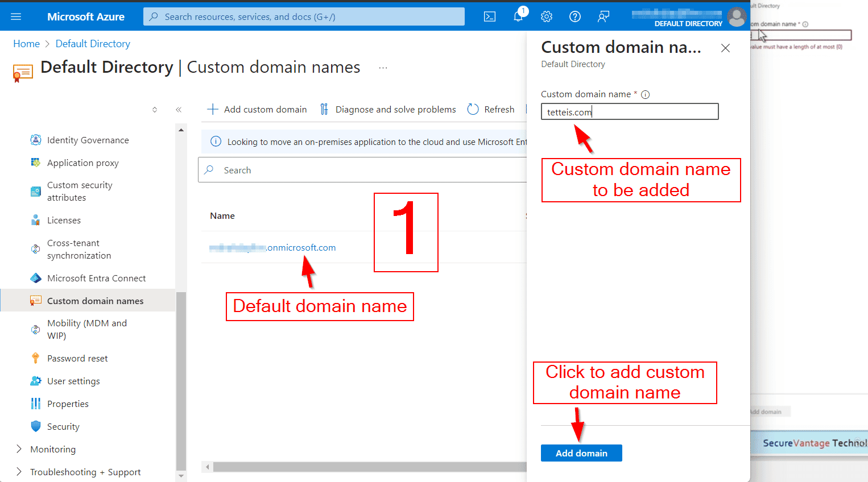Click the Application proxy icon

(x=36, y=163)
